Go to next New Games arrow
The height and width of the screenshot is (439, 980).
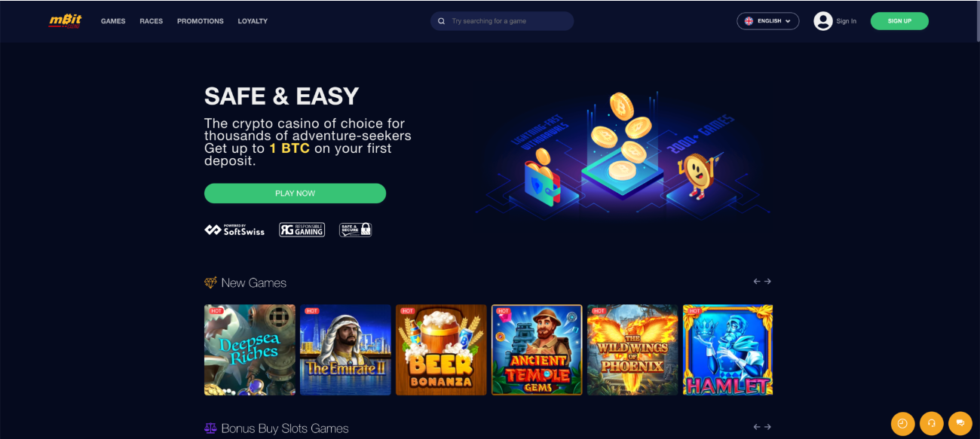pyautogui.click(x=767, y=282)
